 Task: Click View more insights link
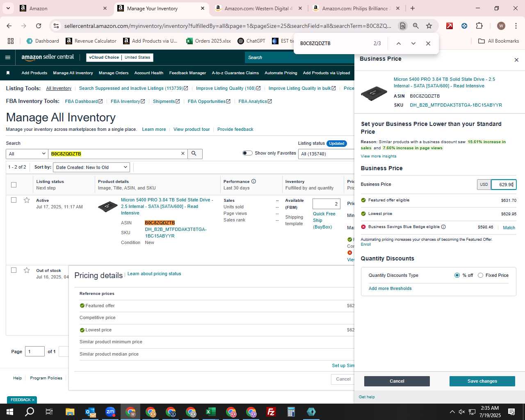pos(379,156)
